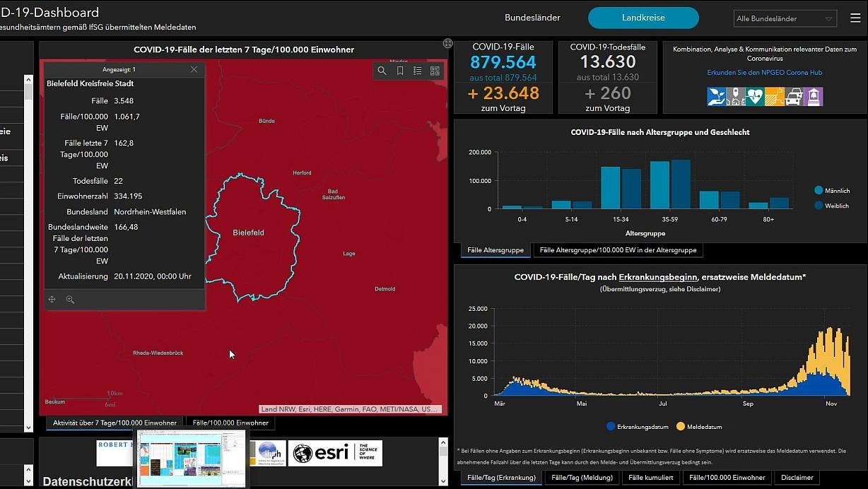Show the map legend list icon
868x489 pixels.
(x=418, y=71)
